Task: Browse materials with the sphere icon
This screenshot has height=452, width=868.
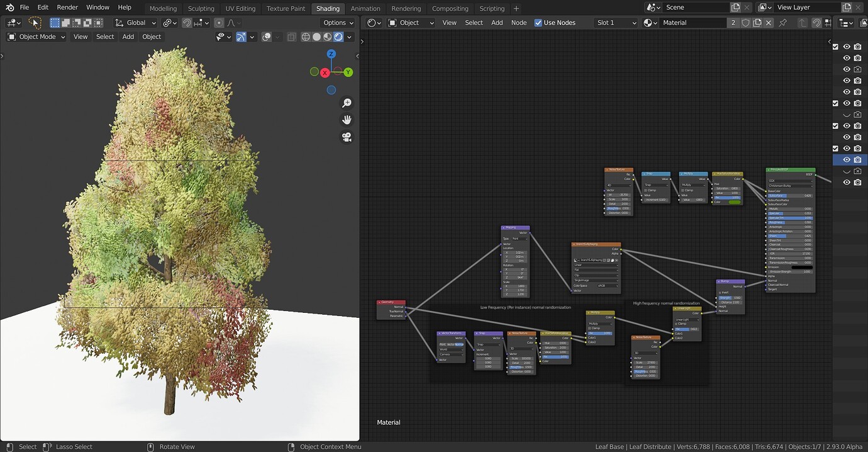Action: tap(650, 23)
